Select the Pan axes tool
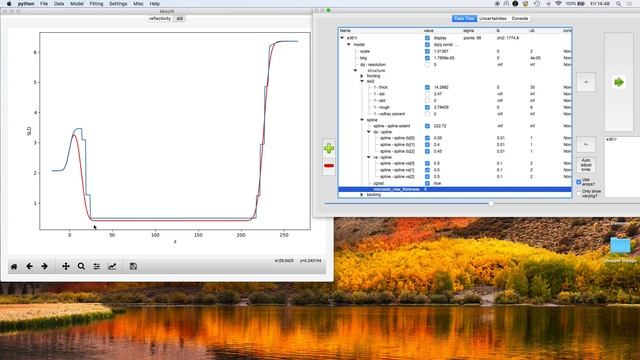 (x=66, y=267)
